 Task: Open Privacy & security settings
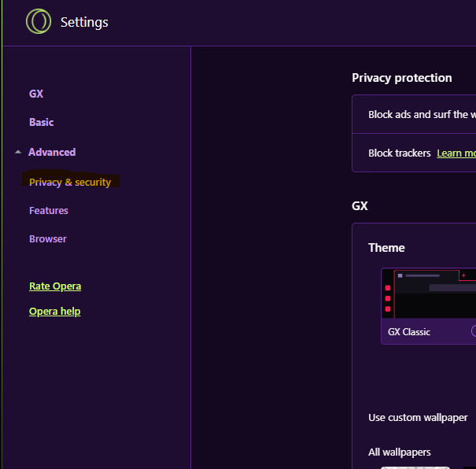point(70,182)
